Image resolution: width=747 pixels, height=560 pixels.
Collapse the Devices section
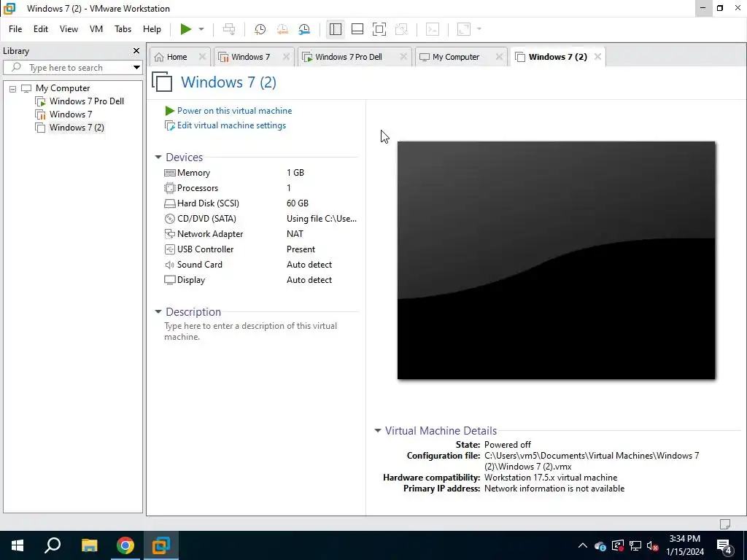pyautogui.click(x=158, y=157)
